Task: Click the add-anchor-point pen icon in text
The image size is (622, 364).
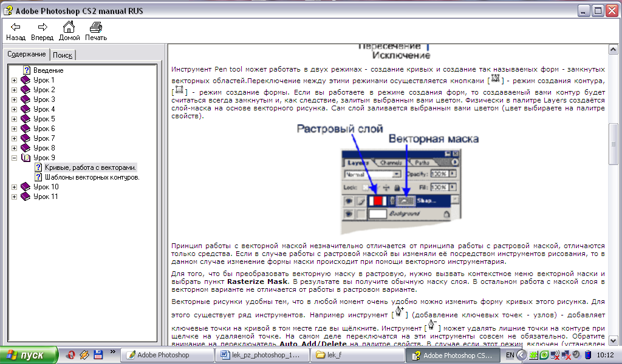Action: click(399, 311)
